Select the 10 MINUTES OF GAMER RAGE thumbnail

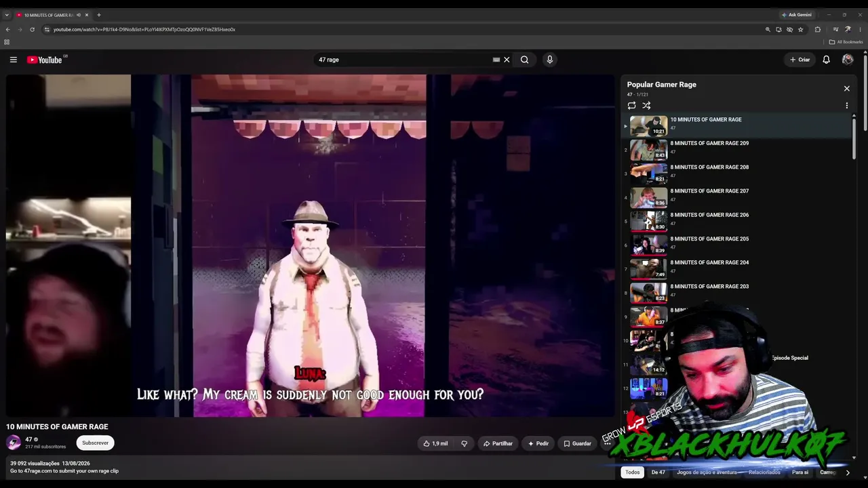649,125
